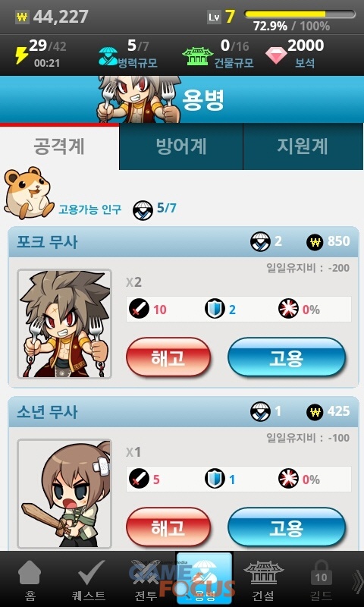Select the 건설 building icon
This screenshot has height=607, width=364.
pyautogui.click(x=263, y=572)
